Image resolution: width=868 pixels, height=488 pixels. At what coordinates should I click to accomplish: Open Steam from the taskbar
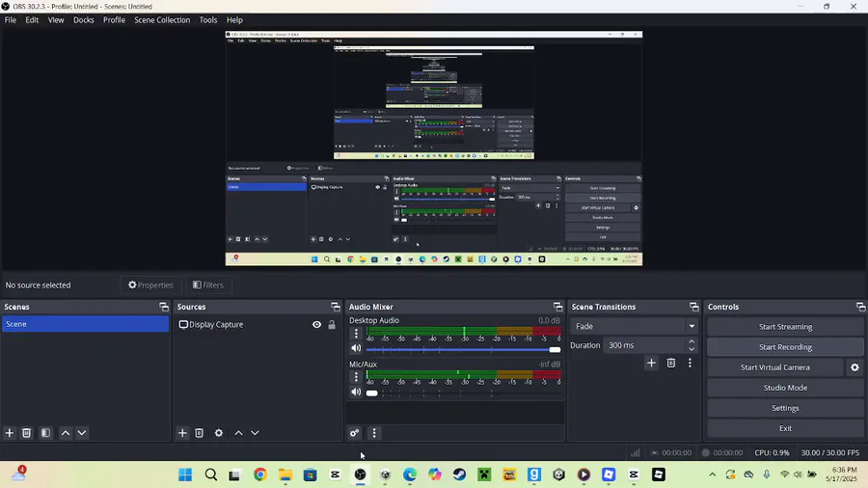click(x=459, y=474)
